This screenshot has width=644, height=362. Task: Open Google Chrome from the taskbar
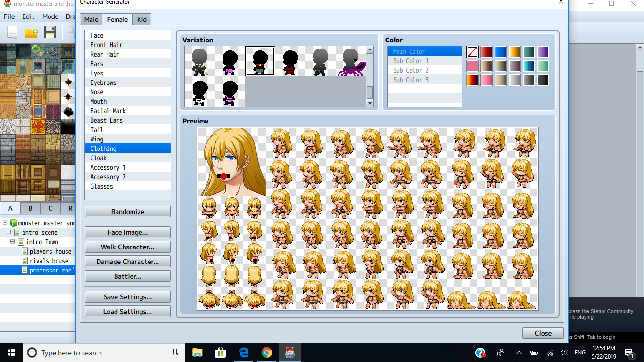tap(267, 353)
